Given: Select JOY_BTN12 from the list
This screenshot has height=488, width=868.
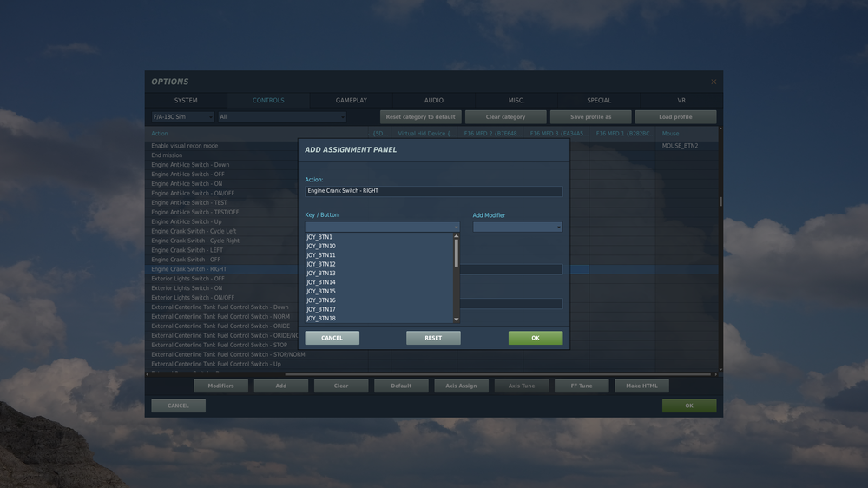Looking at the screenshot, I should coord(321,264).
